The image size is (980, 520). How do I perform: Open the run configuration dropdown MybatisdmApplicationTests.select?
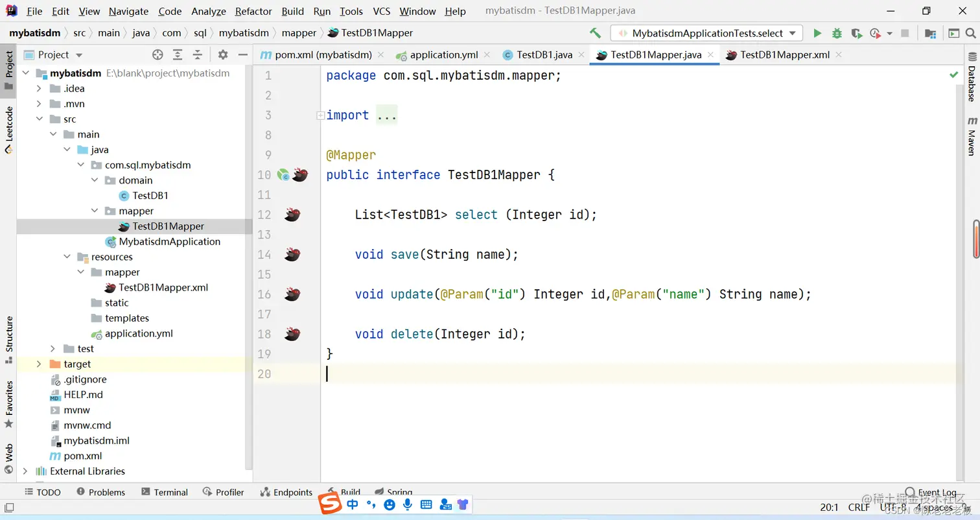point(706,33)
